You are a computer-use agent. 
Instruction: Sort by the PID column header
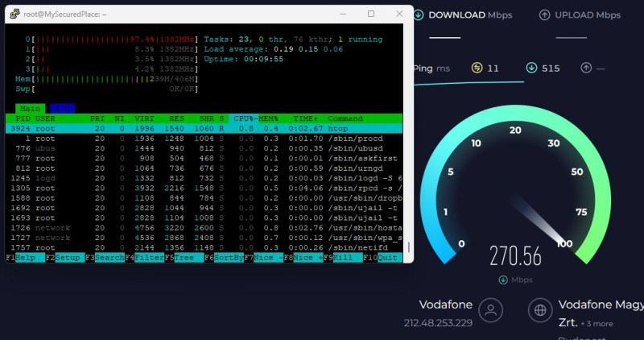(x=23, y=118)
